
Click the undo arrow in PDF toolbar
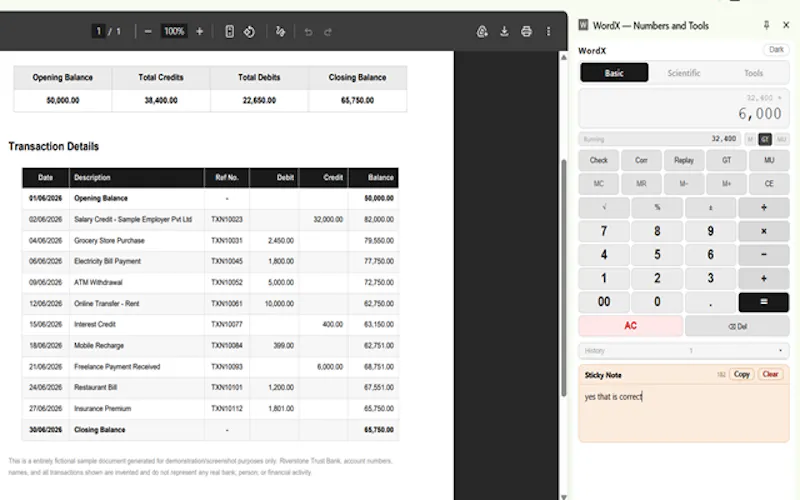click(x=308, y=32)
